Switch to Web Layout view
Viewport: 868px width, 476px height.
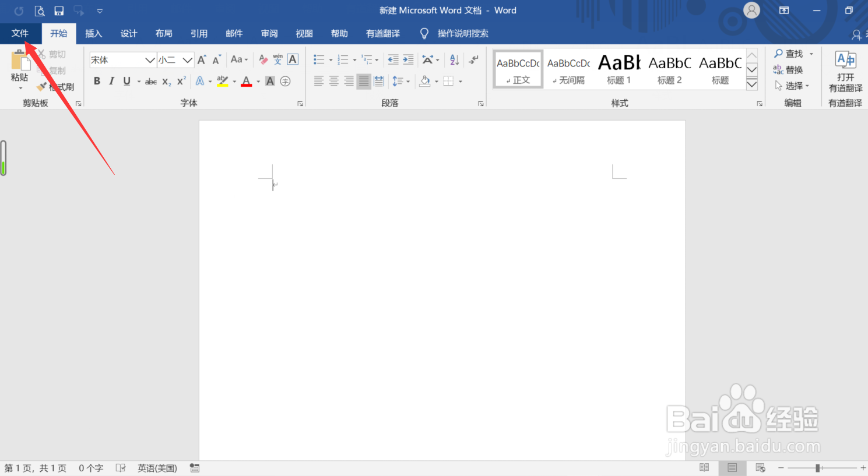[x=760, y=468]
